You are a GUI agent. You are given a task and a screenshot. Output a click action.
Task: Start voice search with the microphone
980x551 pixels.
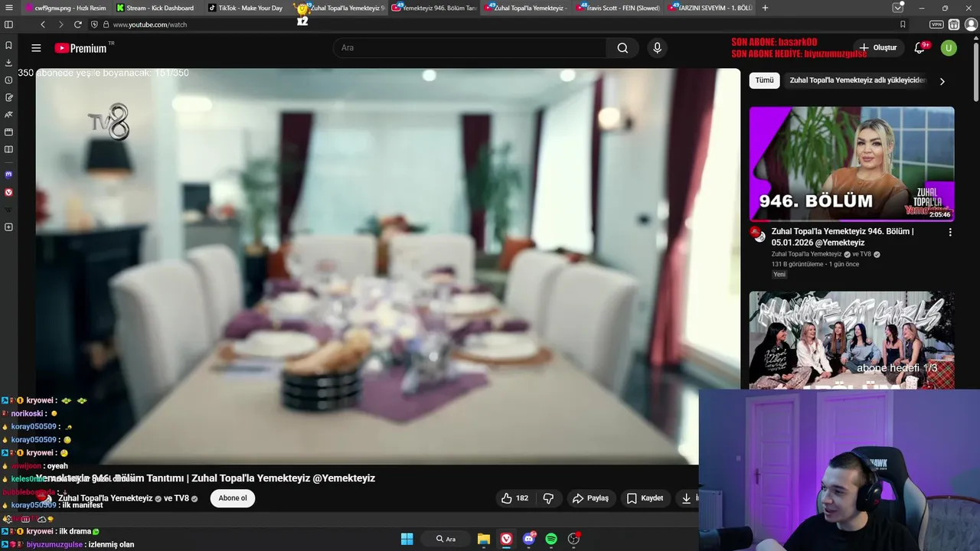[657, 47]
